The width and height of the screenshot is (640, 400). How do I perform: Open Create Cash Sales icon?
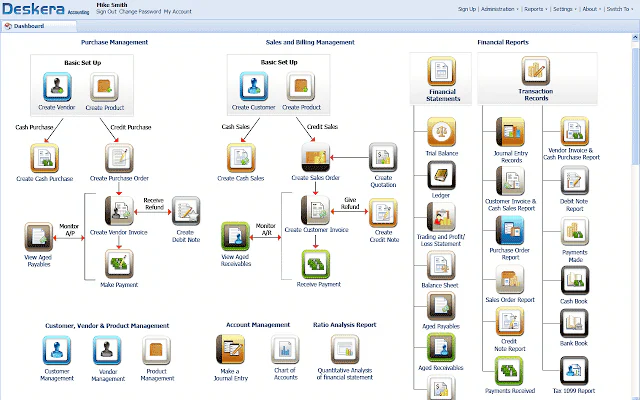coord(241,158)
